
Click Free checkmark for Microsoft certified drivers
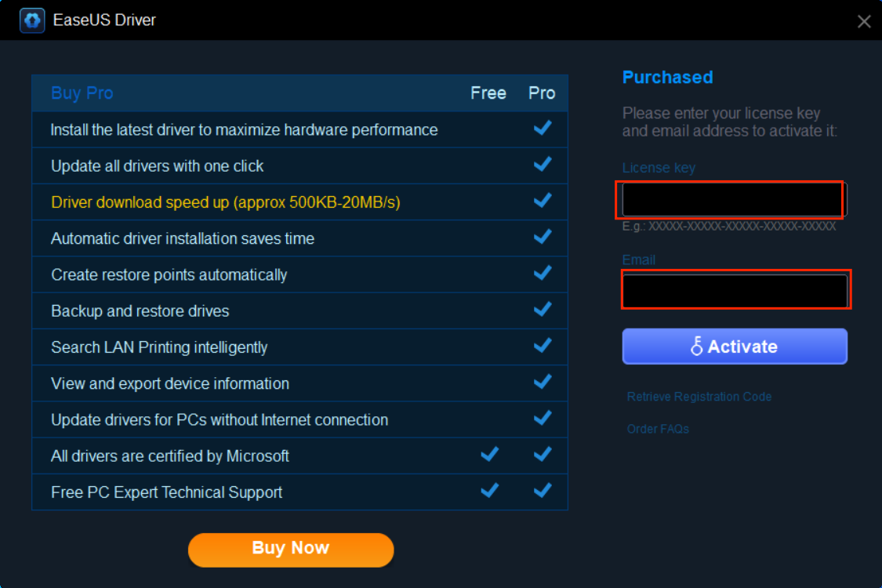point(489,455)
